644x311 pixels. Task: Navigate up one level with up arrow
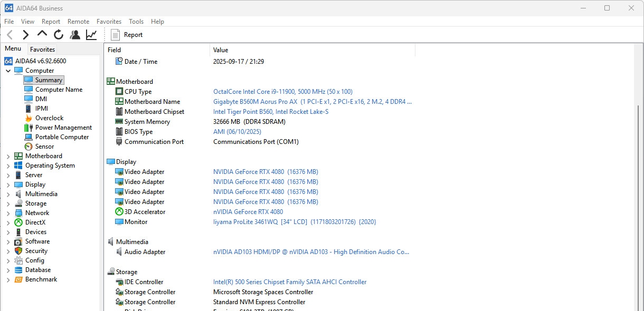pyautogui.click(x=42, y=34)
